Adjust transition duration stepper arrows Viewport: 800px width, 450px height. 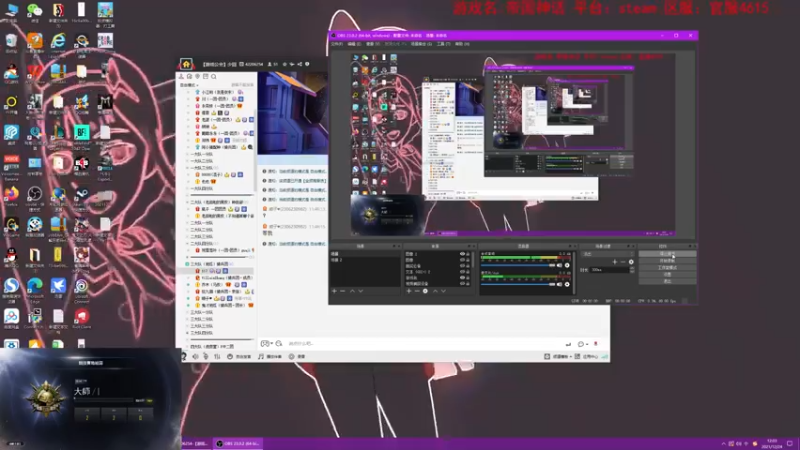(632, 269)
